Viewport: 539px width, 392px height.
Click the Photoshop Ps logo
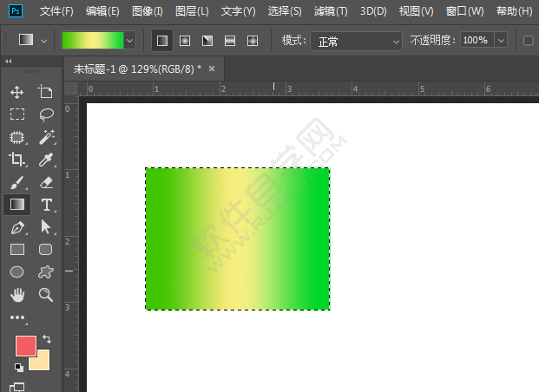(x=16, y=11)
